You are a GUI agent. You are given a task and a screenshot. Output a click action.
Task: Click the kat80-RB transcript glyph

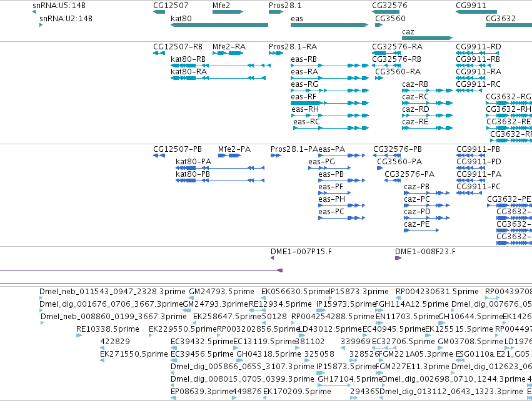[221, 66]
